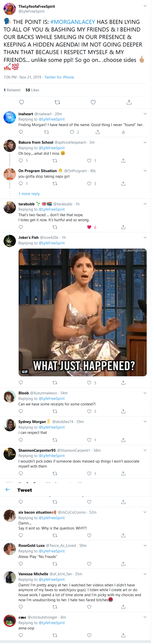Retweet tarabubb's two faced reply
The image size is (154, 644).
click(55, 227)
